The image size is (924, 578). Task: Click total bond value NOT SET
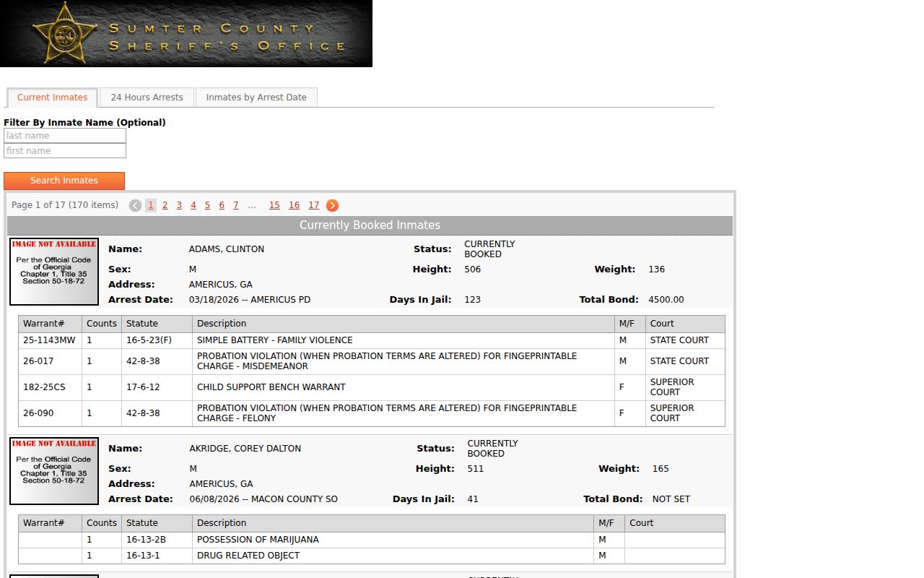(x=671, y=499)
